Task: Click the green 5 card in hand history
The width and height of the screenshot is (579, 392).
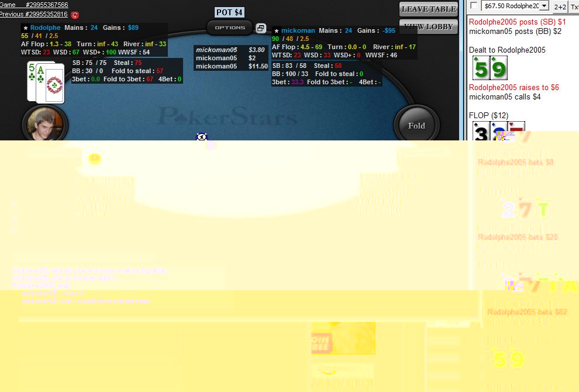Action: click(x=481, y=68)
